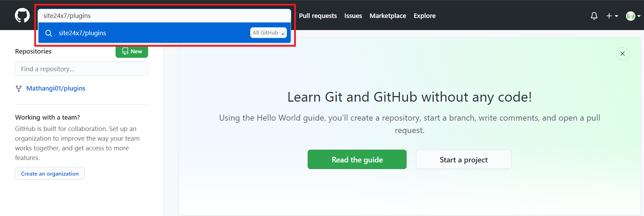Focus the Find a repository field

click(81, 69)
